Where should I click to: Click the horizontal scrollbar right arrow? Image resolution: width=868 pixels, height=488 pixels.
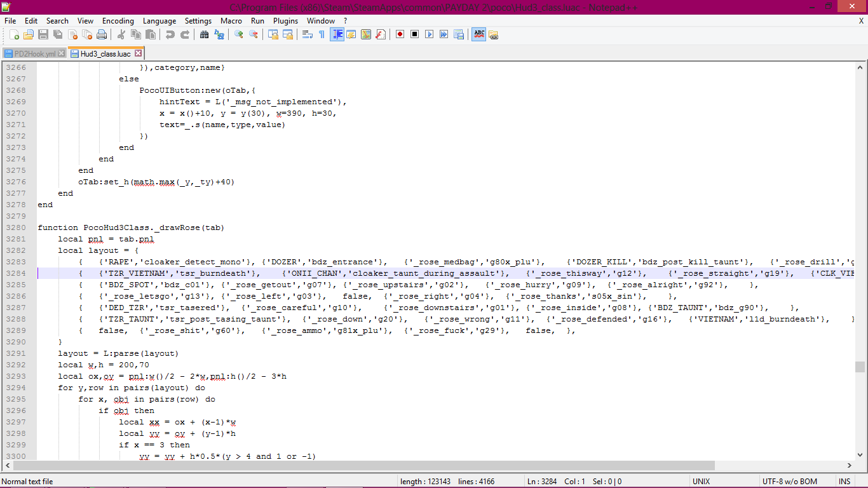tap(850, 465)
